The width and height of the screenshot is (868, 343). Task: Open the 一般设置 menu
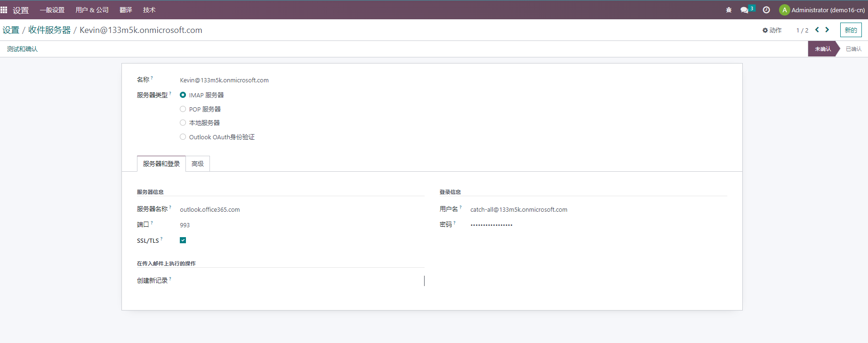point(52,10)
